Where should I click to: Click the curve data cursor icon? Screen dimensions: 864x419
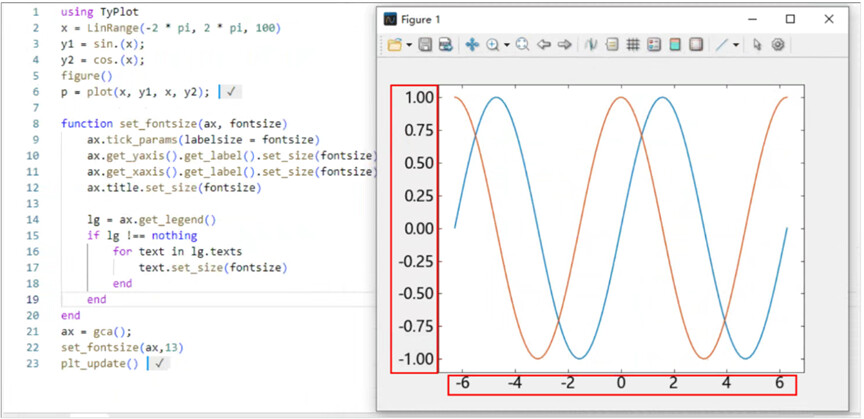(591, 45)
